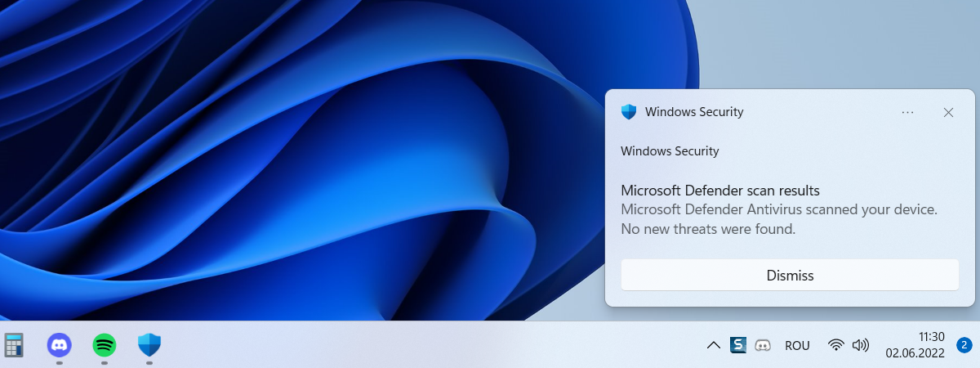Dismiss the Microsoft Defender scan notification
Image resolution: width=980 pixels, height=368 pixels.
[x=790, y=276]
